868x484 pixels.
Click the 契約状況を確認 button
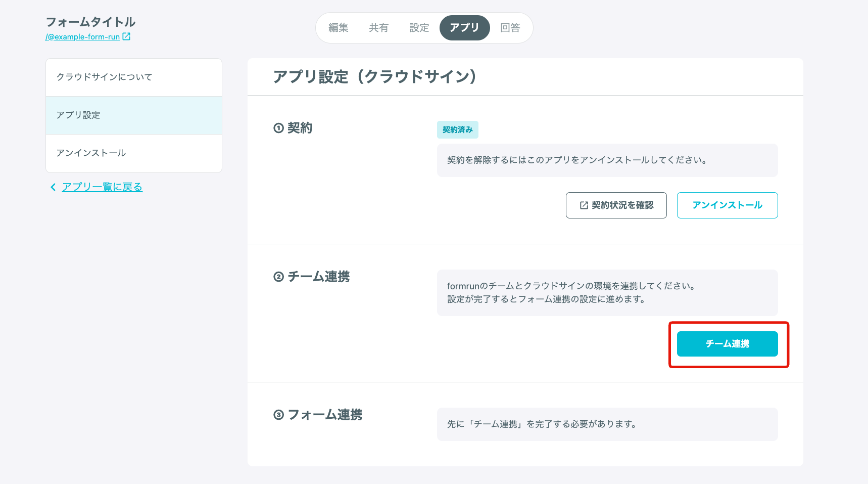point(616,205)
